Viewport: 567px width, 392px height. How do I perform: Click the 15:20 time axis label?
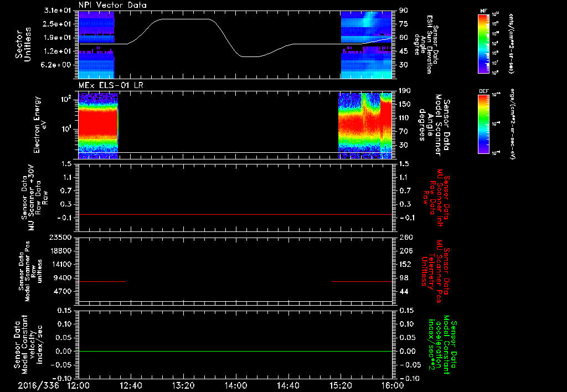tap(341, 385)
